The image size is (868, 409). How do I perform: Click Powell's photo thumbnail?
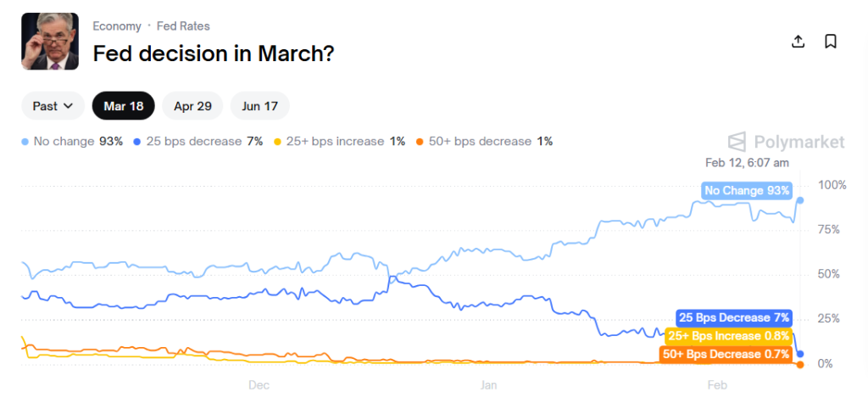50,41
